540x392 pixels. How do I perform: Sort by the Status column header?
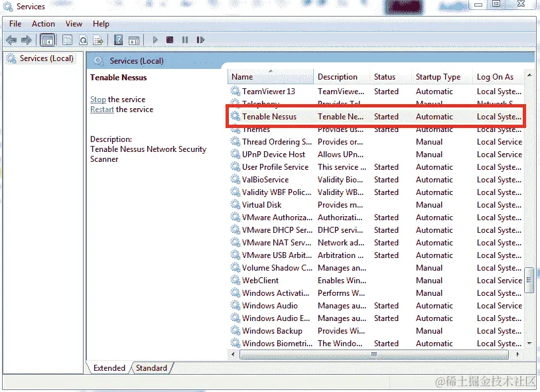click(x=391, y=77)
